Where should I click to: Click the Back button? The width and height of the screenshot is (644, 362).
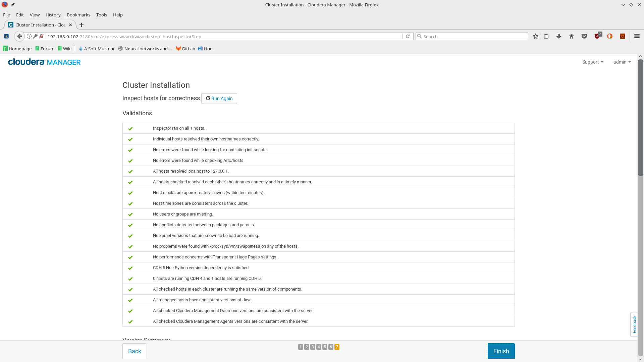[x=135, y=351]
